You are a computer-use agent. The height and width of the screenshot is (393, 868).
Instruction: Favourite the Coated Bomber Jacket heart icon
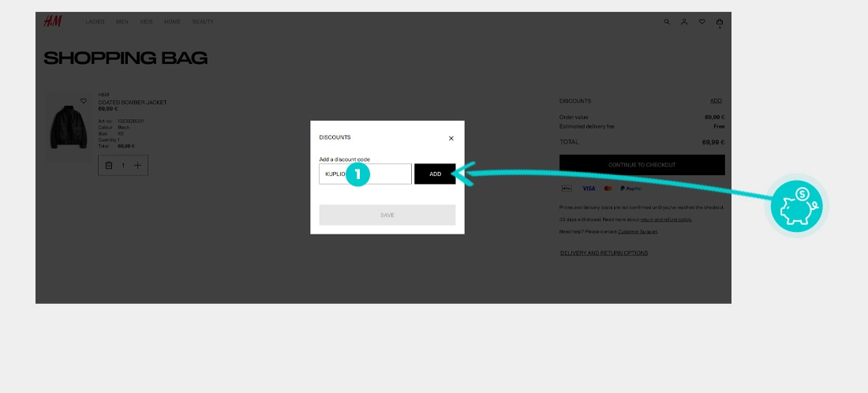[x=84, y=101]
